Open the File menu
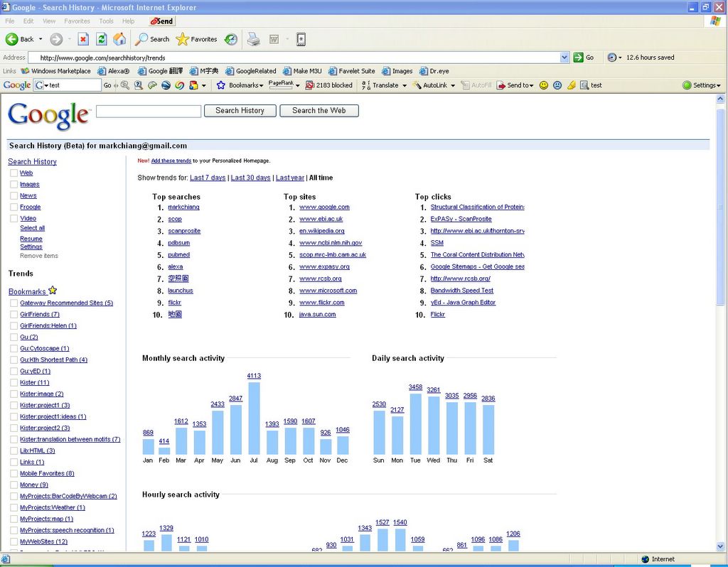The image size is (728, 567). 10,21
